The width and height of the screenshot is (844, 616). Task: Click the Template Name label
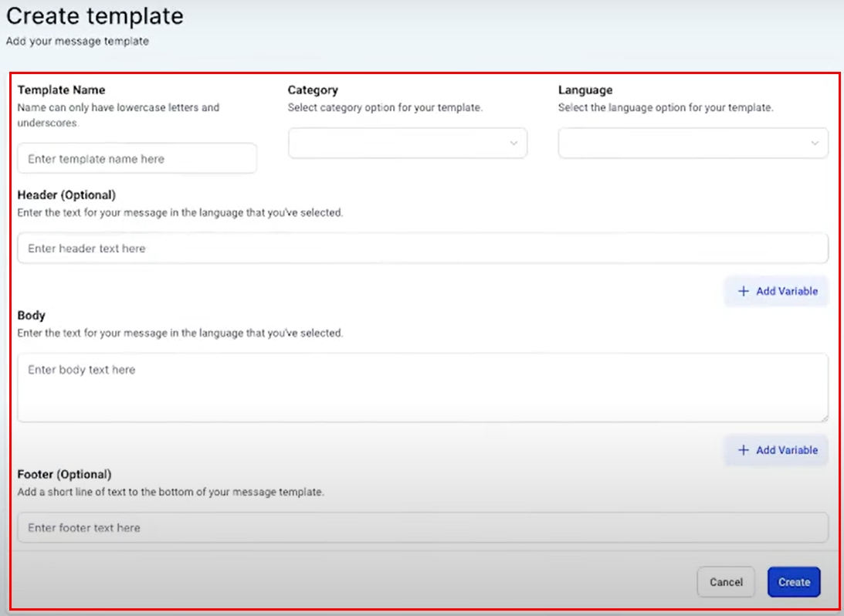point(62,90)
